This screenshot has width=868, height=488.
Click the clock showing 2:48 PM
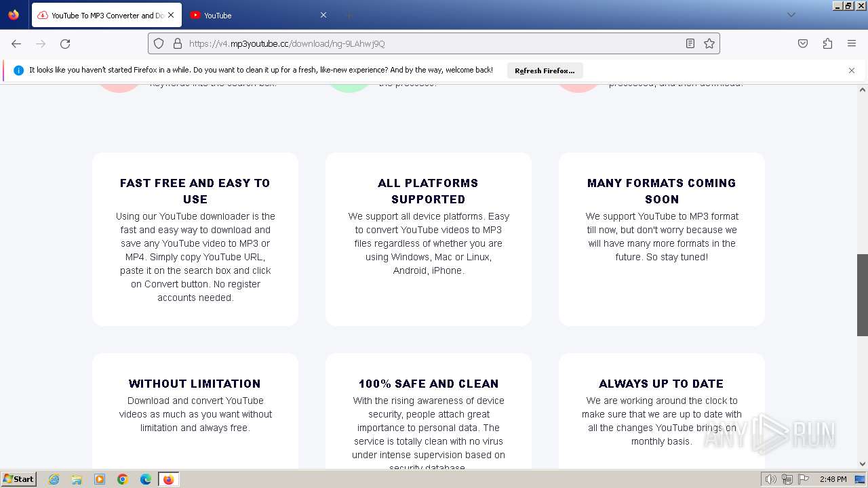833,479
